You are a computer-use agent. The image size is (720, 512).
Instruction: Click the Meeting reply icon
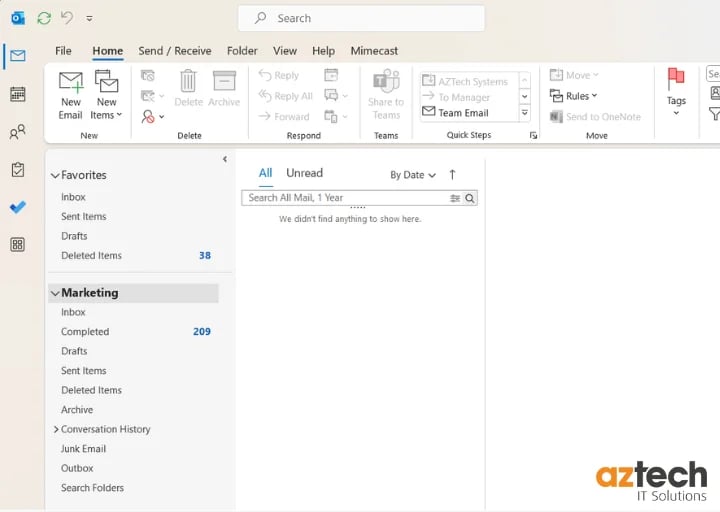[331, 75]
